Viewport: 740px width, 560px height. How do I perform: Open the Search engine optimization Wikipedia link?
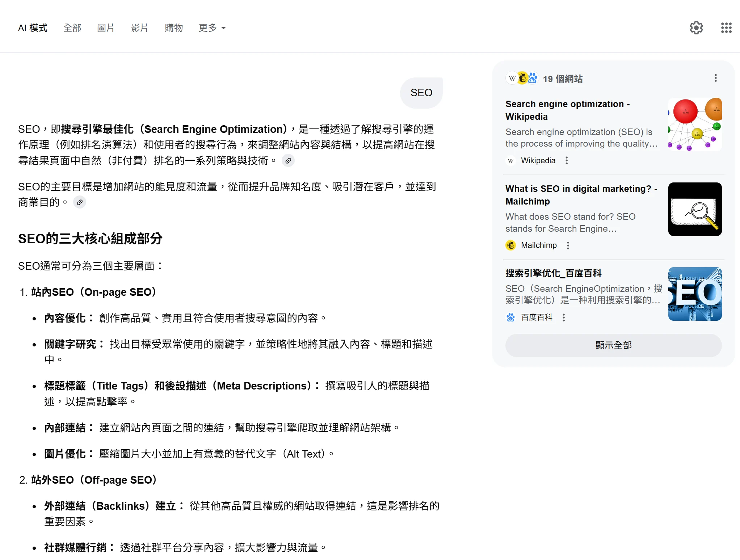click(567, 110)
